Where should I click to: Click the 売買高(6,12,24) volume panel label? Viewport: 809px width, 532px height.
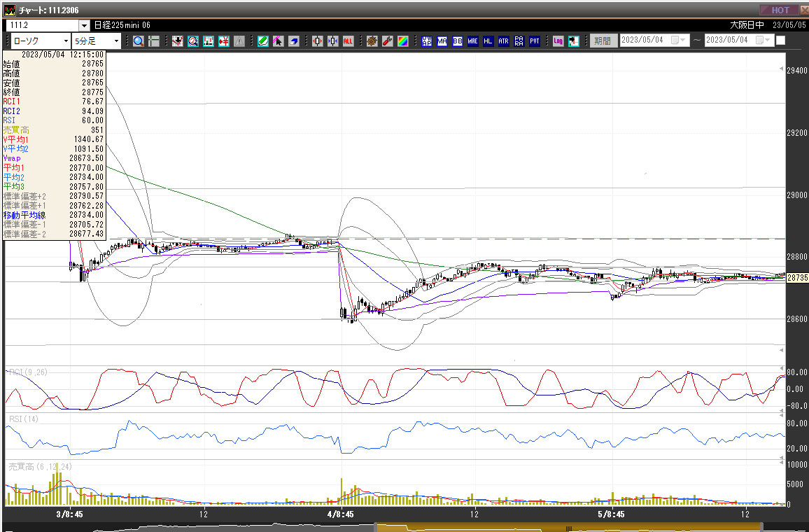pos(41,466)
